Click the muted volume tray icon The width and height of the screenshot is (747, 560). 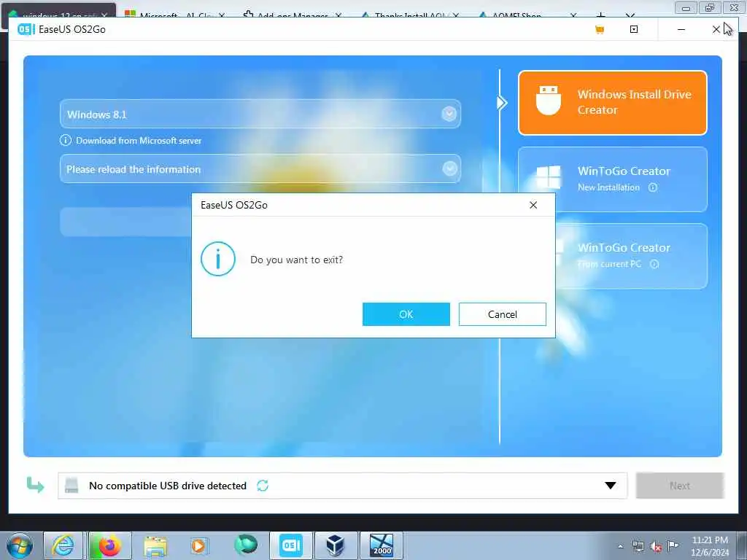tap(656, 547)
